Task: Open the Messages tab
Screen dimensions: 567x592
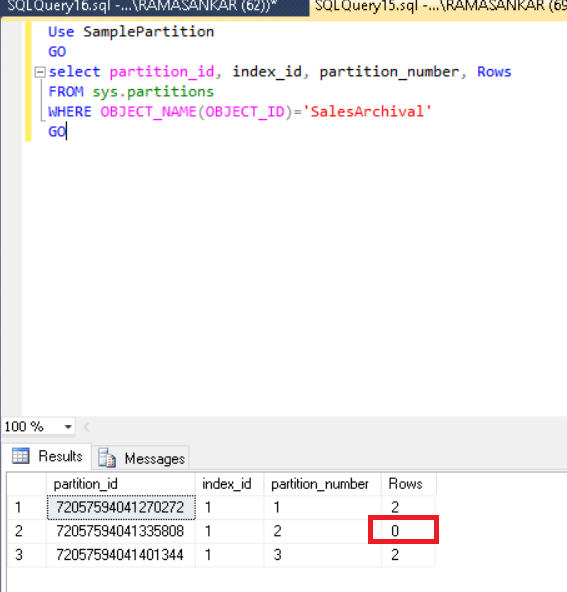Action: [141, 458]
